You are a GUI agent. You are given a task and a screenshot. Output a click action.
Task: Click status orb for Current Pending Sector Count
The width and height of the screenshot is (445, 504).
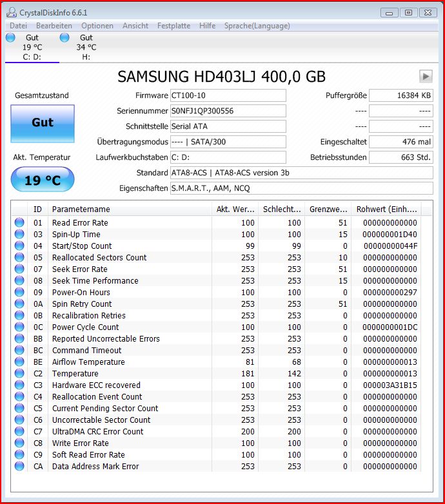(x=19, y=408)
